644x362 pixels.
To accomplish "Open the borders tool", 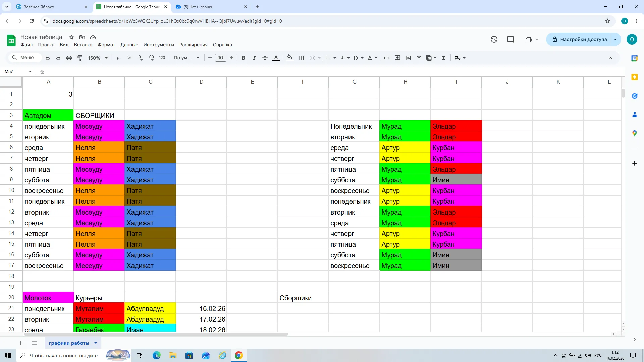I will [301, 58].
